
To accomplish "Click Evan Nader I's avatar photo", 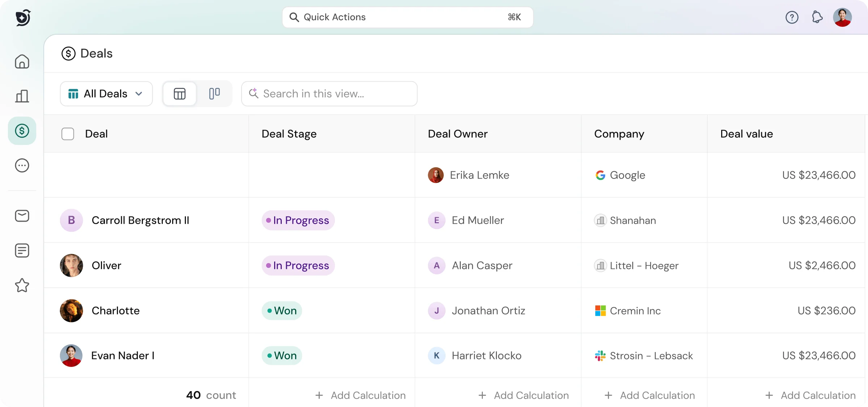I will point(71,356).
